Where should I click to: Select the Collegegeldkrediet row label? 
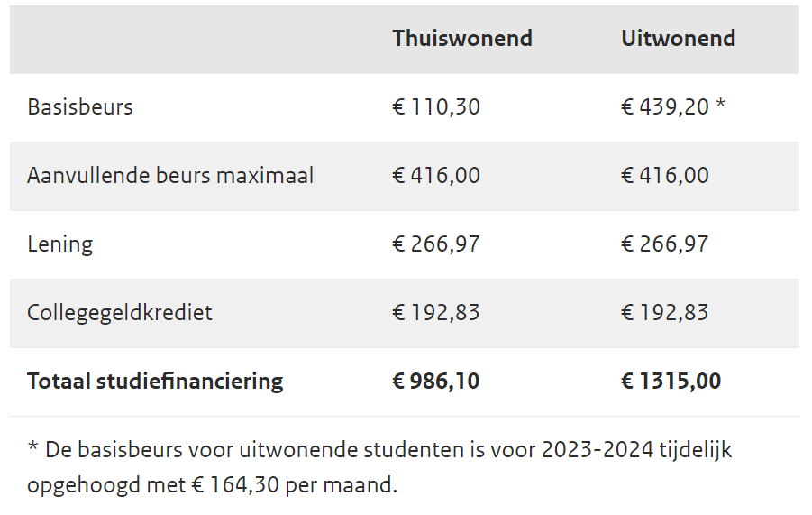point(120,313)
